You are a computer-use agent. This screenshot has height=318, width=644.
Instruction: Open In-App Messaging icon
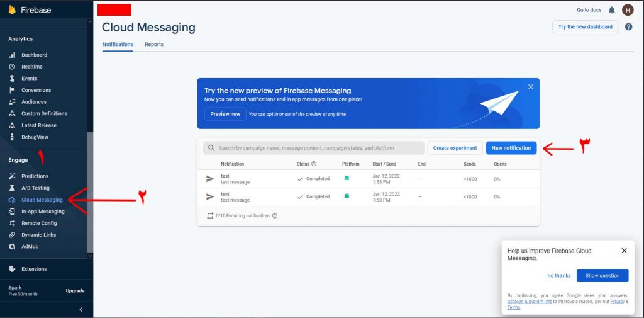13,212
